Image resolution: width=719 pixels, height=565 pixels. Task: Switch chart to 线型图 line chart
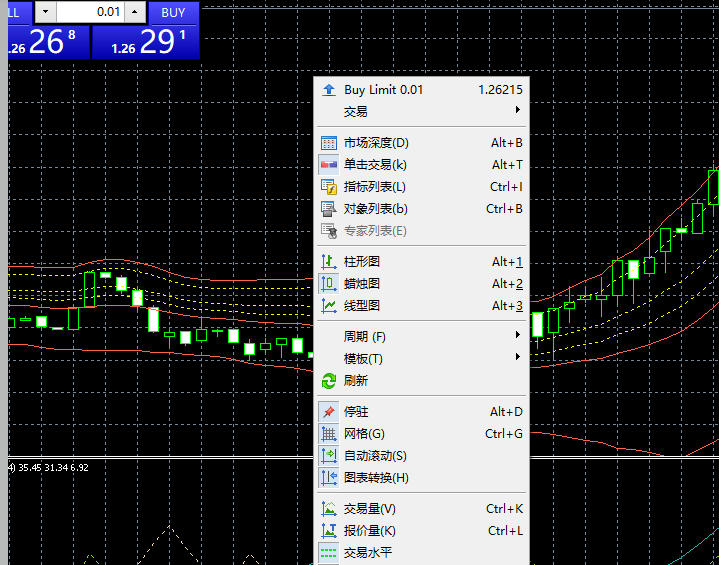pos(362,305)
